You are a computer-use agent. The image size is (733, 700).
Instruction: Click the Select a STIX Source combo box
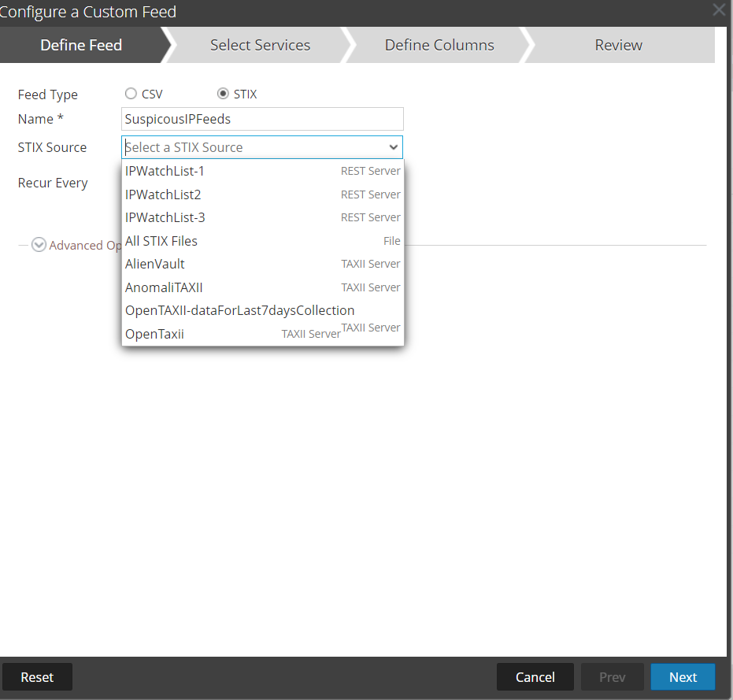coord(254,147)
